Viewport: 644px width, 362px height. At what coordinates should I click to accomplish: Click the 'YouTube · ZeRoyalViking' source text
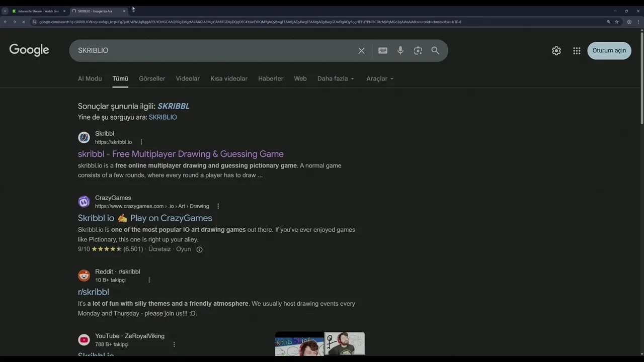(130, 336)
